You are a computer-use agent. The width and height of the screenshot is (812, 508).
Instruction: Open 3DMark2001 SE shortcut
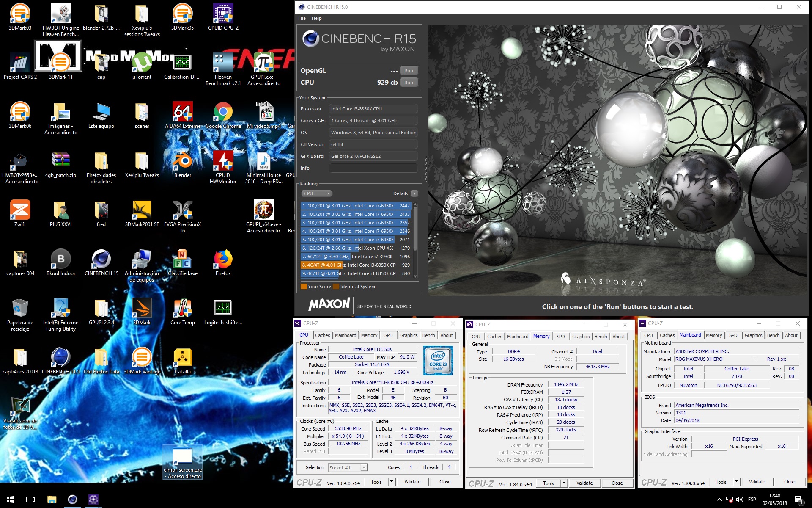142,213
